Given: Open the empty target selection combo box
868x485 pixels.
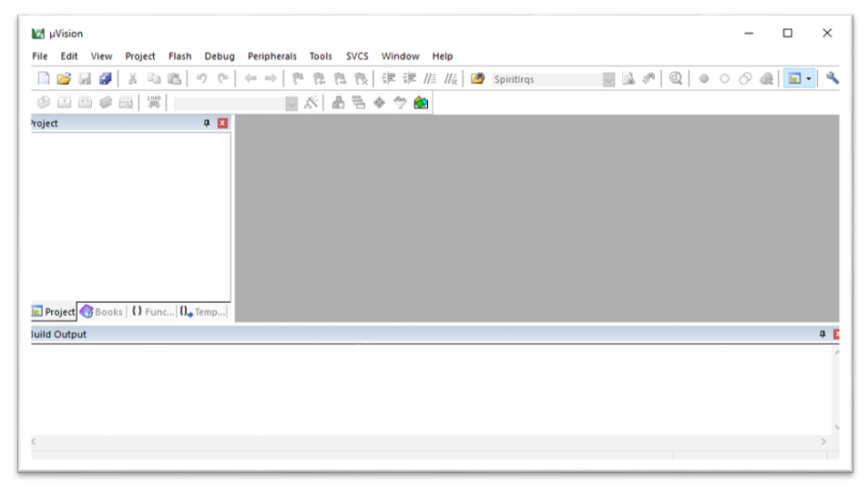Looking at the screenshot, I should 236,104.
